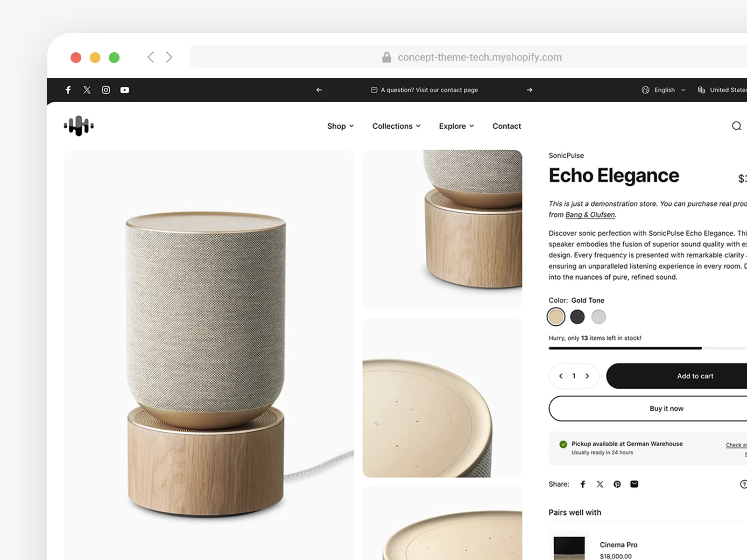This screenshot has height=560, width=747.
Task: Choose the light gray color option
Action: click(x=599, y=317)
